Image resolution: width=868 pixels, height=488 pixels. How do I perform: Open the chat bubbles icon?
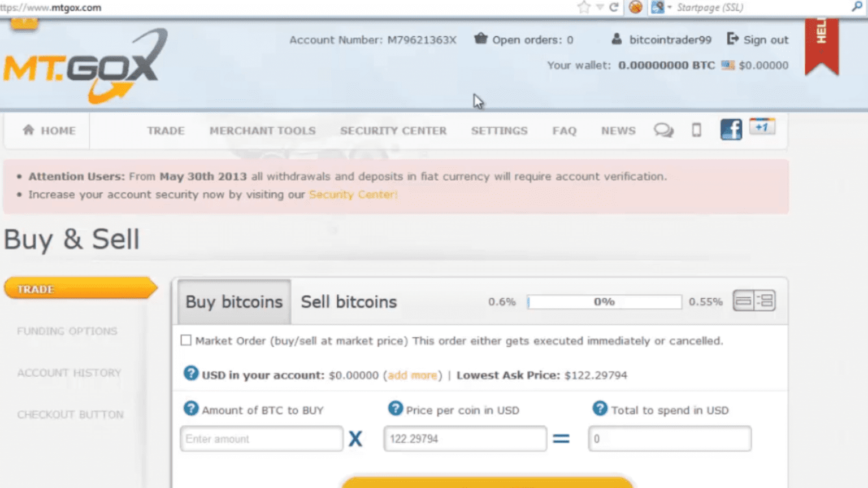(663, 130)
